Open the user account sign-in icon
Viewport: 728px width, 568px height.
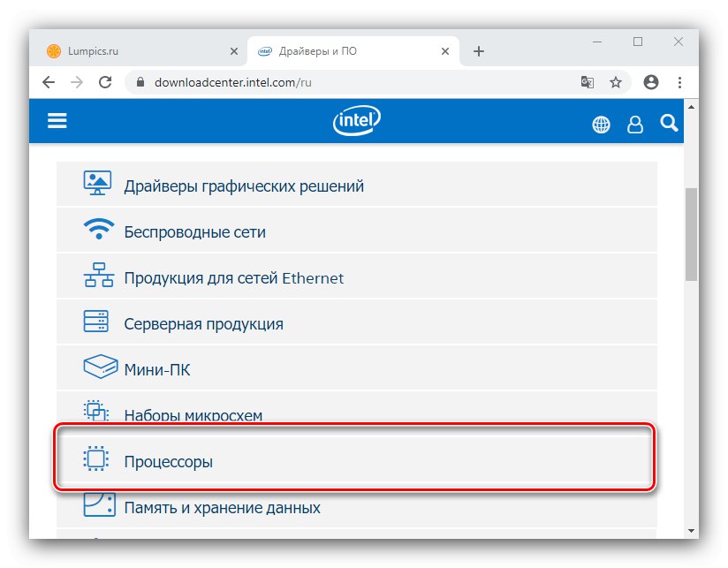(634, 125)
